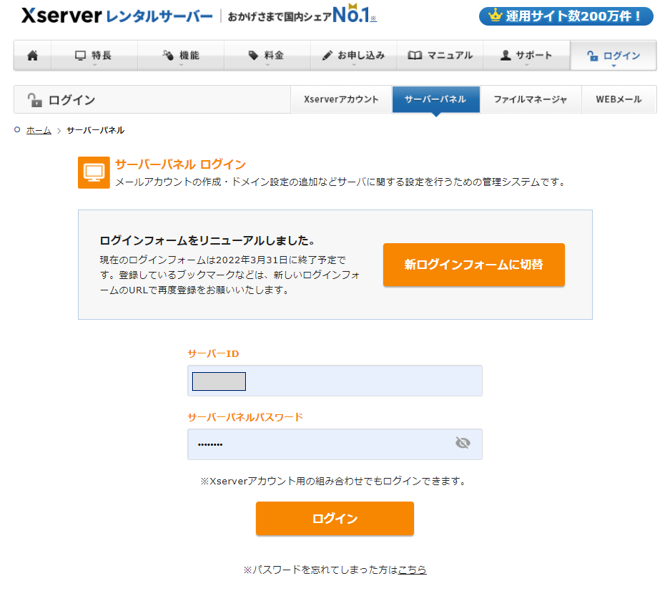Image resolution: width=671 pixels, height=605 pixels.
Task: Click the こちら forgot password link
Action: pyautogui.click(x=412, y=569)
